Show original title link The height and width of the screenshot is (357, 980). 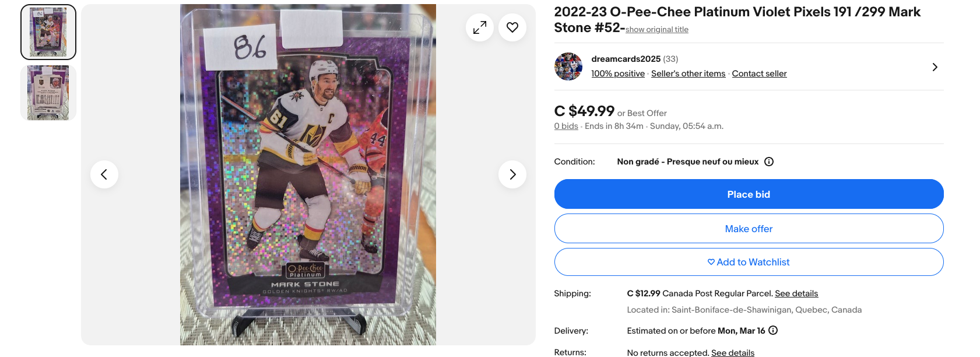coord(657,30)
